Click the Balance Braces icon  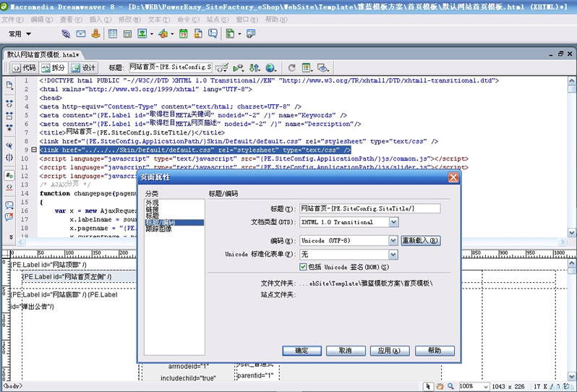pyautogui.click(x=9, y=158)
